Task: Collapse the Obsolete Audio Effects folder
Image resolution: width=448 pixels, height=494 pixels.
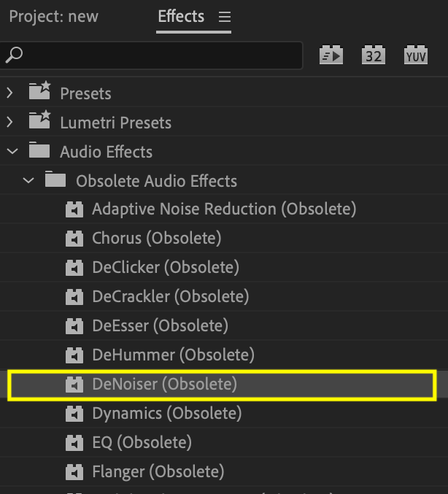Action: [28, 180]
